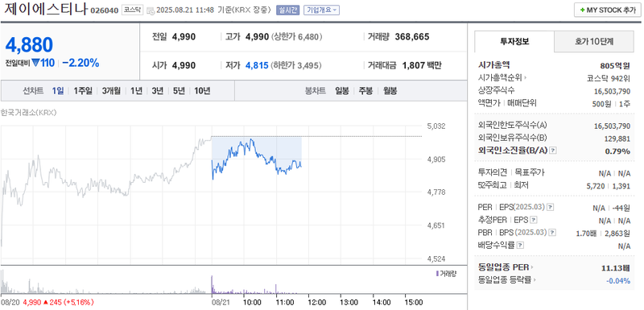This screenshot has width=644, height=310.
Task: Select the 10년 line chart period
Action: click(x=202, y=91)
